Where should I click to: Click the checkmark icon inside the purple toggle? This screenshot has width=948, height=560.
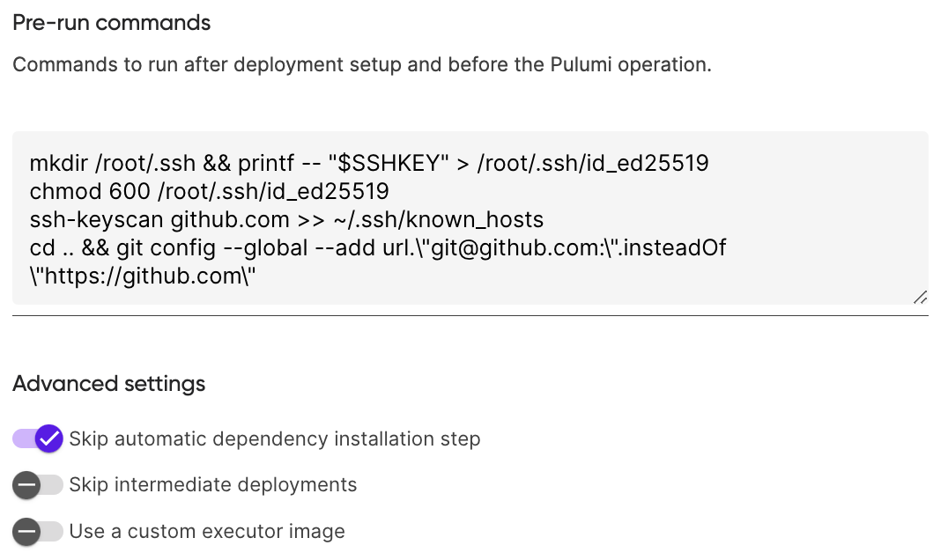(x=49, y=438)
